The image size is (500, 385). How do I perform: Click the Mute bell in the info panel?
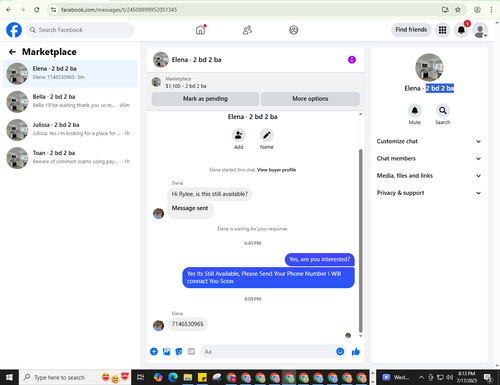coord(415,110)
